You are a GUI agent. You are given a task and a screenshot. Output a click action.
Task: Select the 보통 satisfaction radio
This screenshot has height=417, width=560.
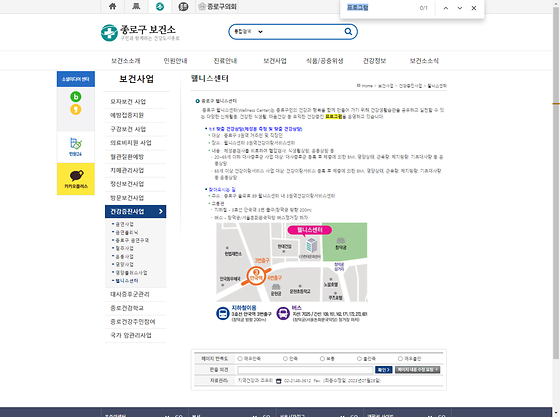322,358
